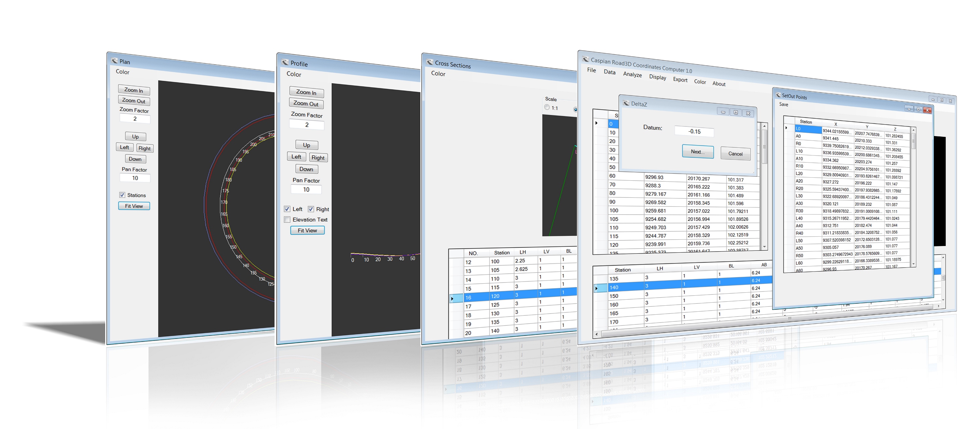This screenshot has width=980, height=429.
Task: Open the Color menu in Plan window
Action: pos(123,72)
